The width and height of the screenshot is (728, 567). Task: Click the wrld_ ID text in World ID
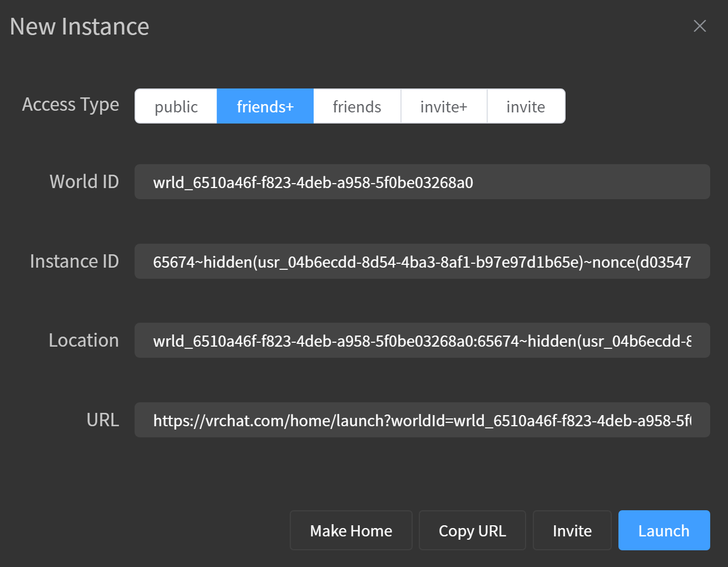point(313,182)
